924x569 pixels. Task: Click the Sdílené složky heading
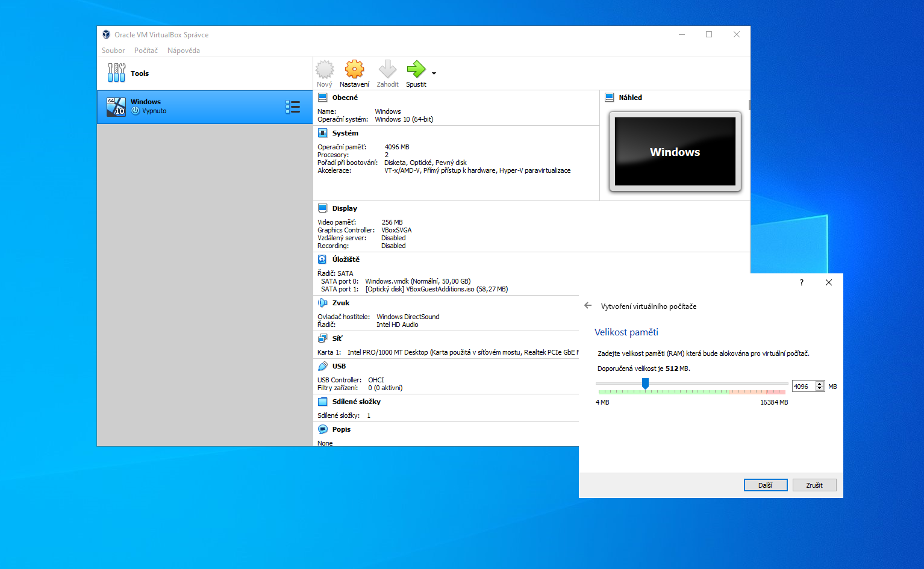[x=357, y=402]
